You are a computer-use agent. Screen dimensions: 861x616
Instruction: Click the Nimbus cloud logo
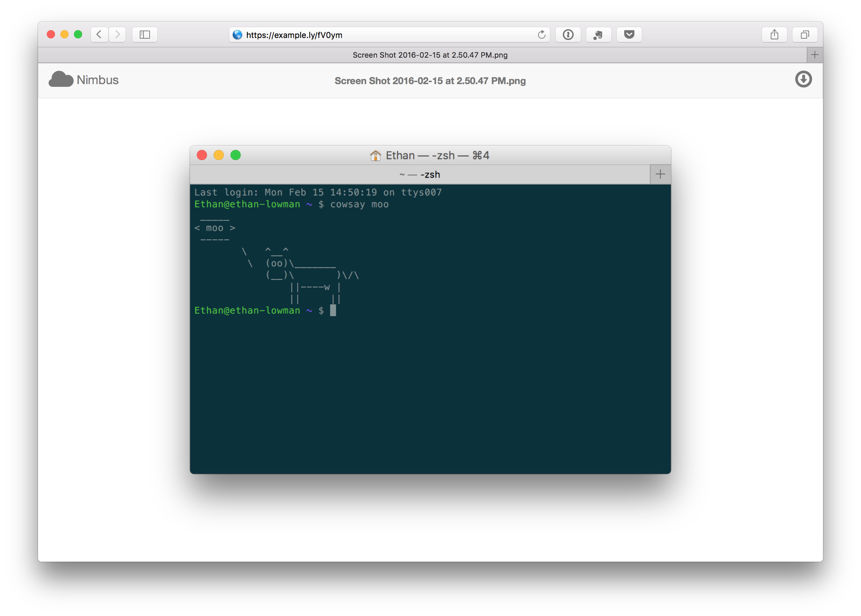point(61,80)
